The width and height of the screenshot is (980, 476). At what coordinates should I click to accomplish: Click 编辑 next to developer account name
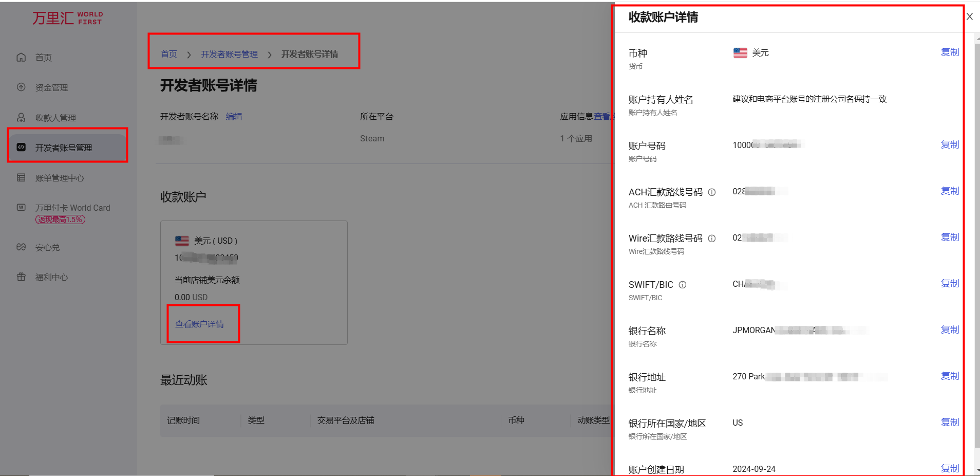(234, 117)
